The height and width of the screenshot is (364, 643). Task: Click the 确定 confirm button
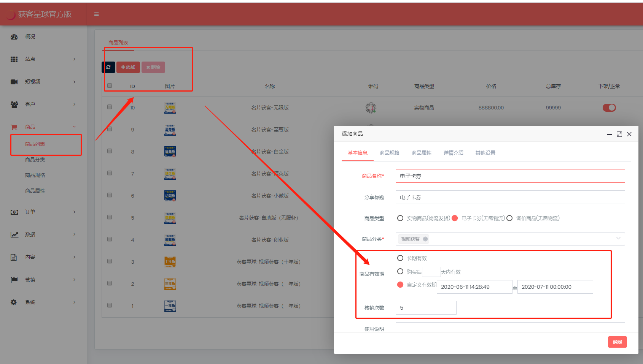pos(617,342)
